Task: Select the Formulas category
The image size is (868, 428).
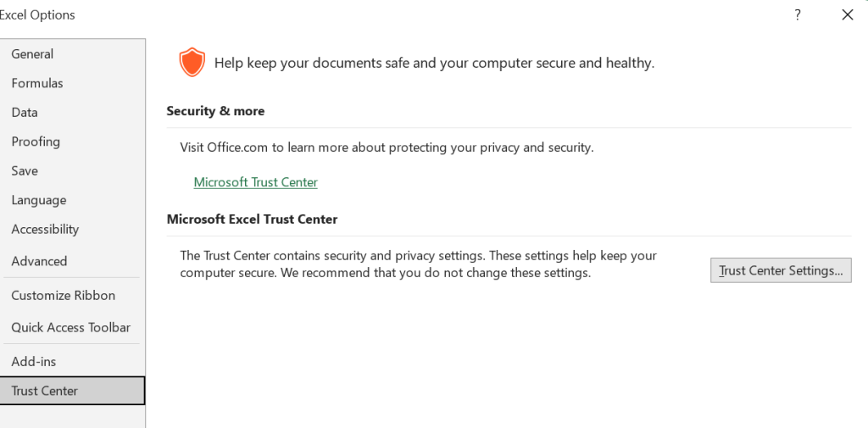Action: coord(37,83)
